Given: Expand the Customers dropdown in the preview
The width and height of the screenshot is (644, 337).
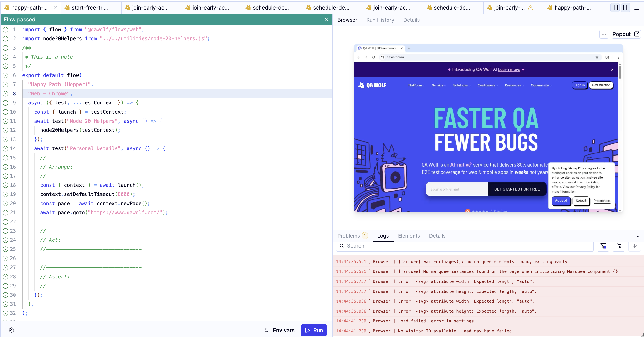Looking at the screenshot, I should 487,85.
